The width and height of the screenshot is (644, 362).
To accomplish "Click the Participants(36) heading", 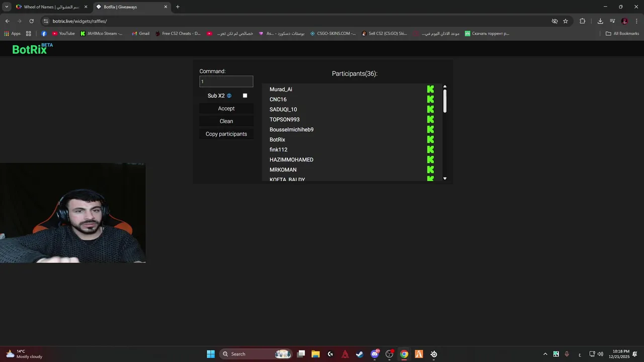I will 354,73.
